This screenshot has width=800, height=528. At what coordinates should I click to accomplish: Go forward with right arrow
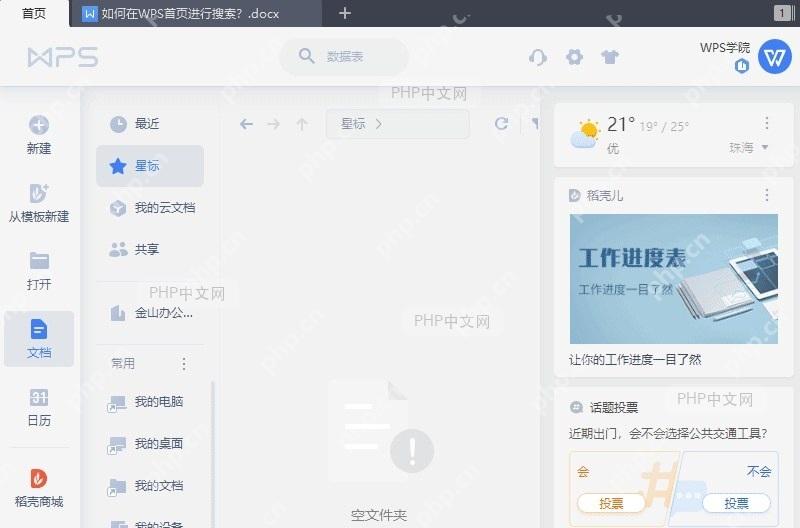[x=274, y=124]
